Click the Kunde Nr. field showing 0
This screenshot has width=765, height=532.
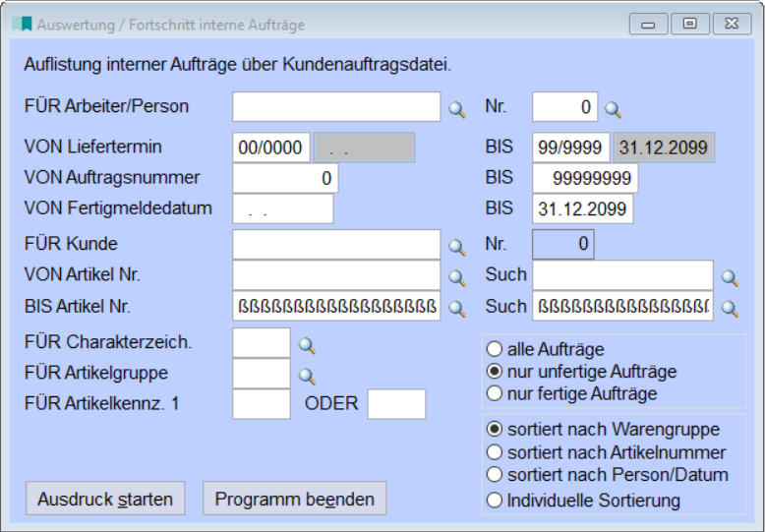(x=563, y=244)
